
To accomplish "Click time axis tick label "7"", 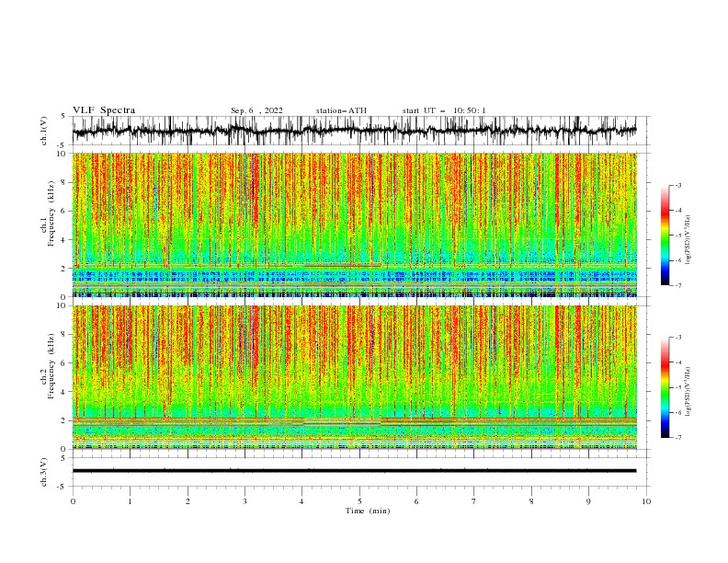I will 474,501.
